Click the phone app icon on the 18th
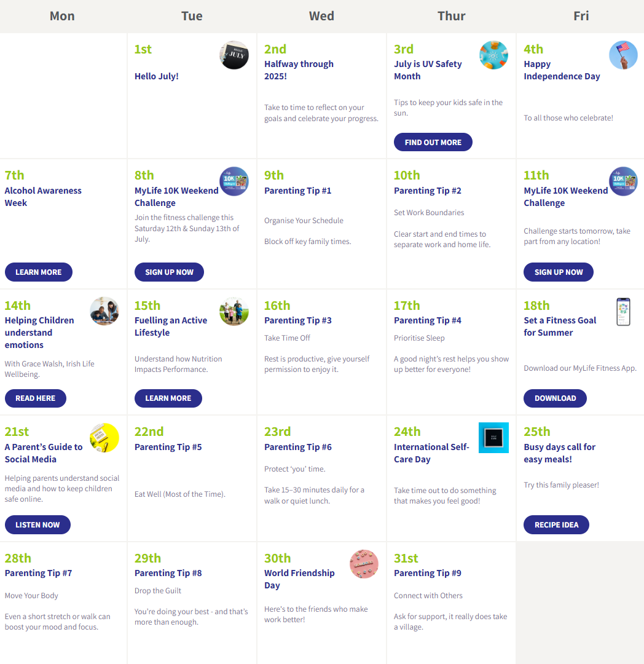The height and width of the screenshot is (664, 644). pyautogui.click(x=623, y=312)
